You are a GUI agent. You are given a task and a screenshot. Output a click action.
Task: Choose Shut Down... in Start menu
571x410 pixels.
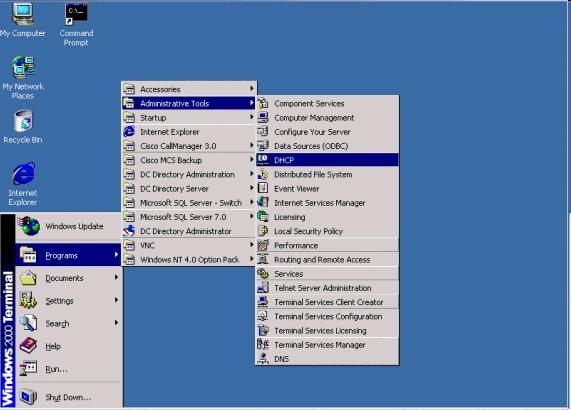pos(68,397)
